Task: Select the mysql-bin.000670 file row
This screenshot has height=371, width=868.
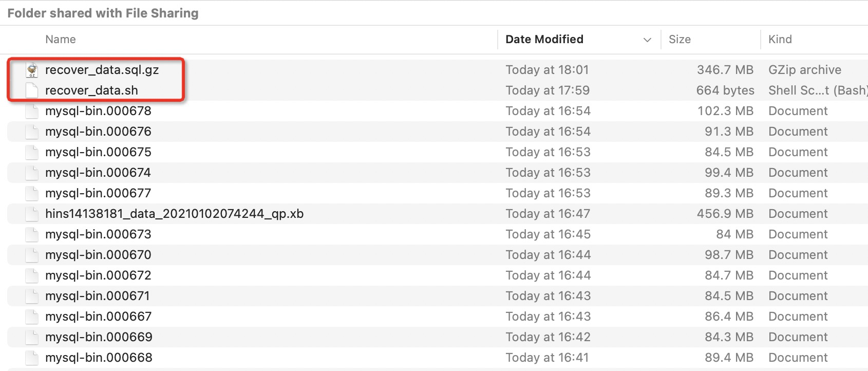Action: click(98, 255)
